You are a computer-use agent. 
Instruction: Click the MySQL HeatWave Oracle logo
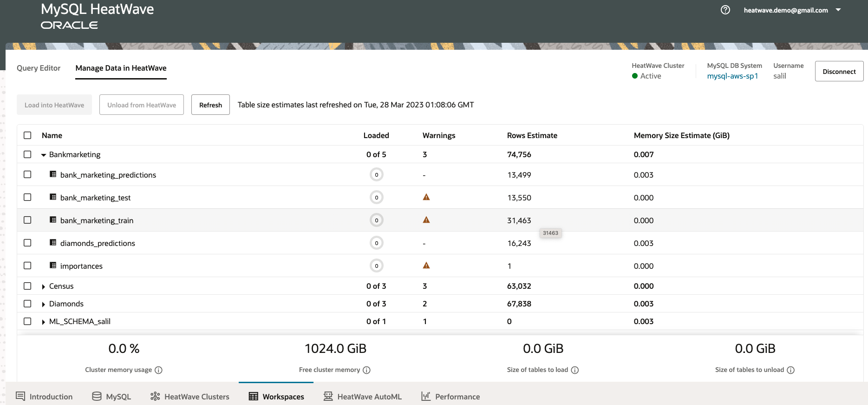97,16
